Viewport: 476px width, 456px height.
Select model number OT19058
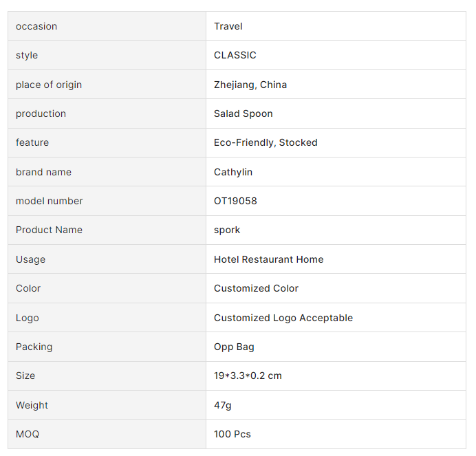point(235,201)
